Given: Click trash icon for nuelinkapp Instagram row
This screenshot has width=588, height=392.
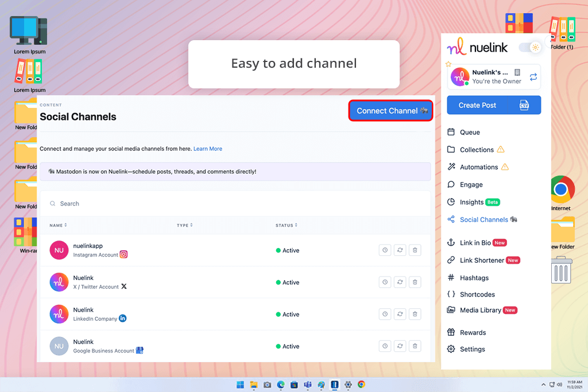Looking at the screenshot, I should (415, 250).
